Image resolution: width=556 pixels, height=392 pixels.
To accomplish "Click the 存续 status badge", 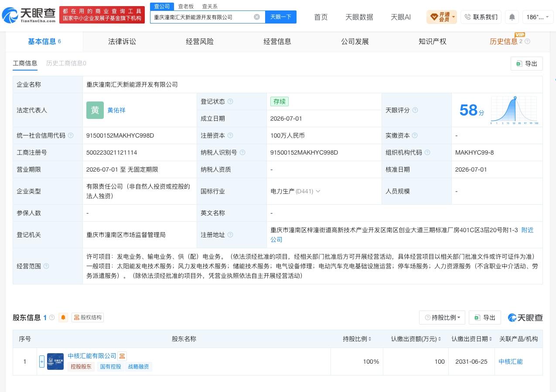I will coord(280,101).
